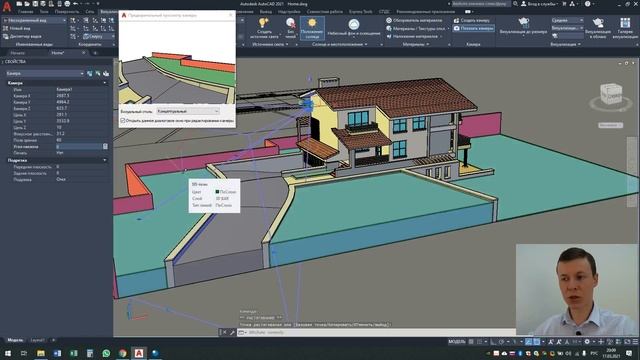Open the Windows Start menu
This screenshot has width=640, height=360.
[x=8, y=353]
